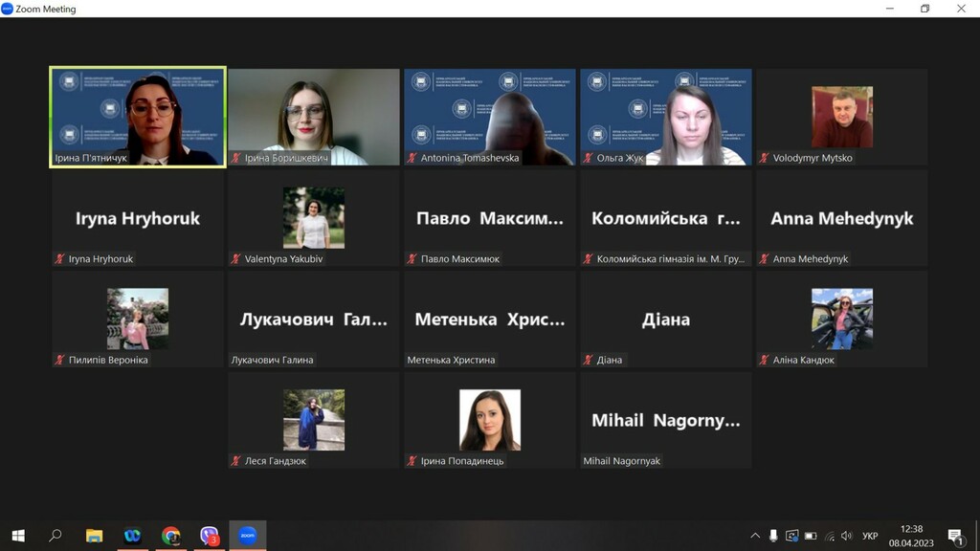980x551 pixels.
Task: Click the muted mic icon on Volodymyr Mytsko
Action: 764,158
